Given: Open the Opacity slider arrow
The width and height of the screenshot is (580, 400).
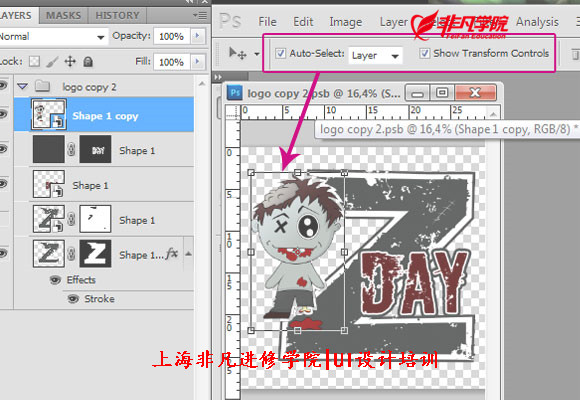Looking at the screenshot, I should click(197, 36).
